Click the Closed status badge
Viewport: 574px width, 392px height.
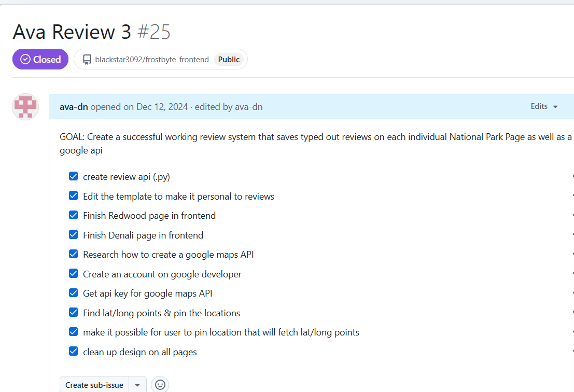(40, 59)
